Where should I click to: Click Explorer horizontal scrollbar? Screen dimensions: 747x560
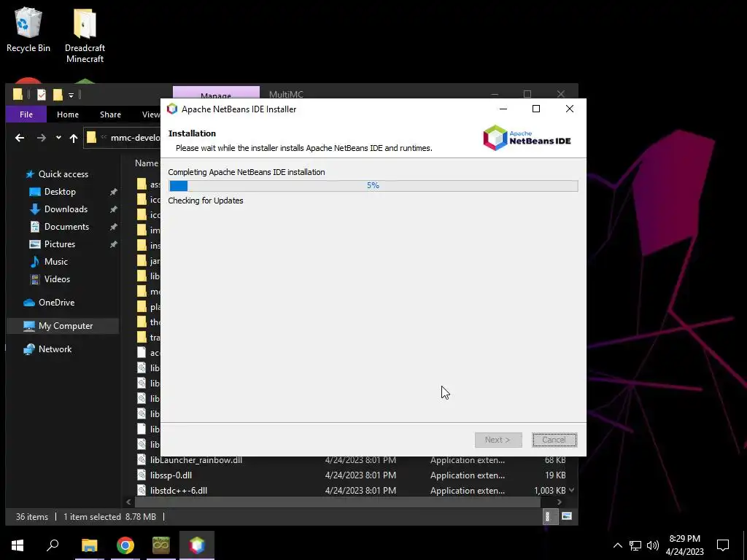click(x=338, y=502)
